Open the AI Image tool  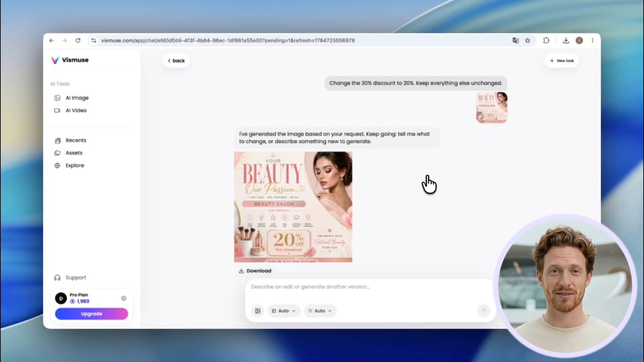coord(72,98)
